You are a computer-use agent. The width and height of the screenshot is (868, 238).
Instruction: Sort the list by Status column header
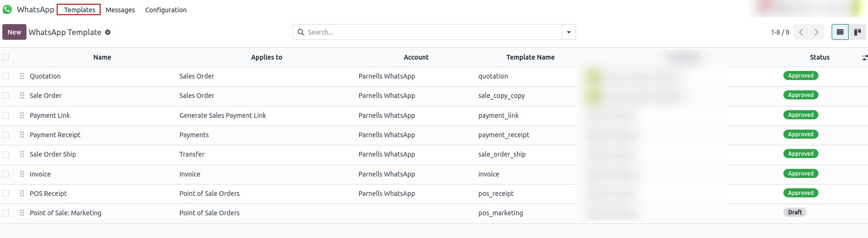click(819, 57)
